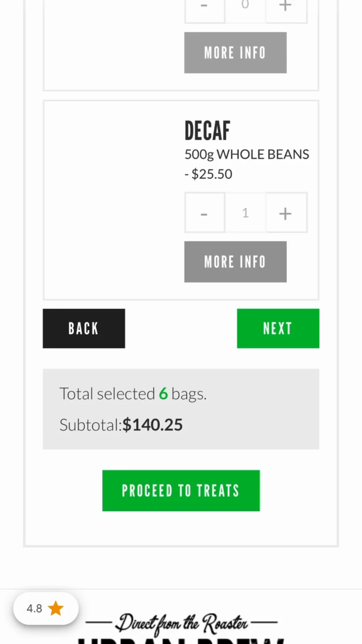362x644 pixels.
Task: Open the 4.8 rating badge
Action: (x=46, y=608)
